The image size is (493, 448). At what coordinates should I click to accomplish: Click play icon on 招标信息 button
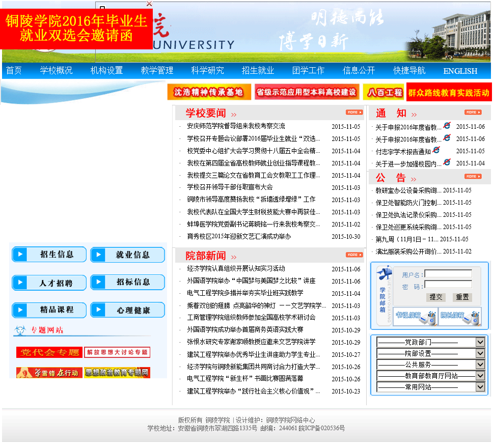99,282
